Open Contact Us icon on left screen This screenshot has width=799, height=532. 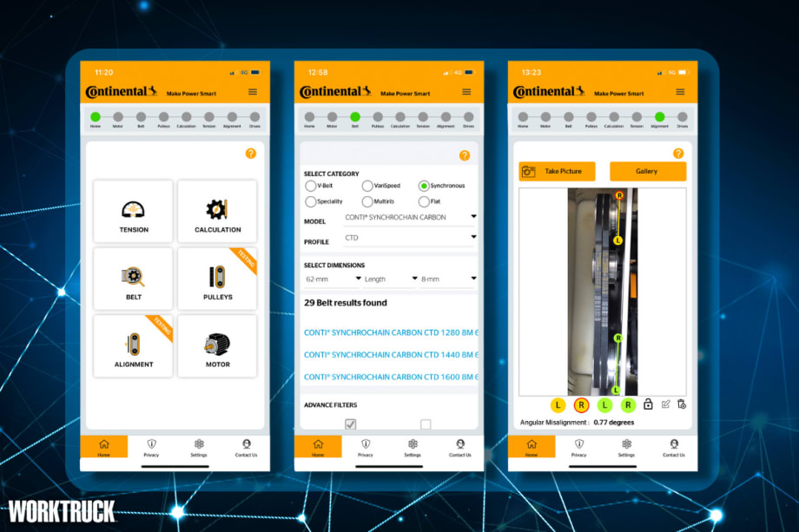coord(246,448)
